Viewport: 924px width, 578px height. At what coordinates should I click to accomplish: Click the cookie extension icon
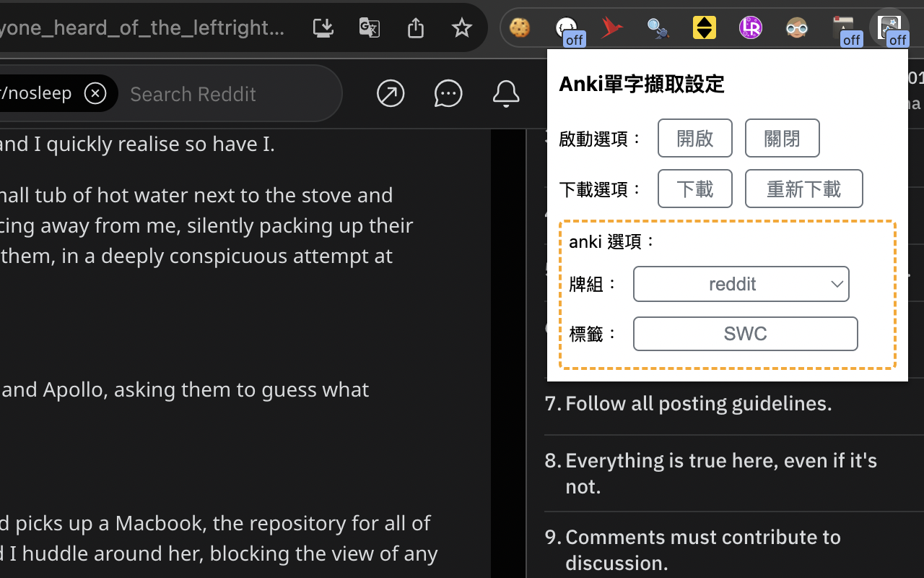pyautogui.click(x=520, y=28)
